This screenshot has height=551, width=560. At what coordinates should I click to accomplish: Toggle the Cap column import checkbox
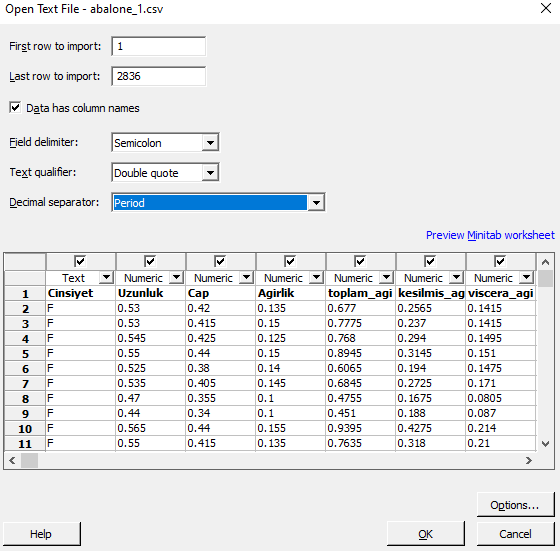pyautogui.click(x=220, y=261)
